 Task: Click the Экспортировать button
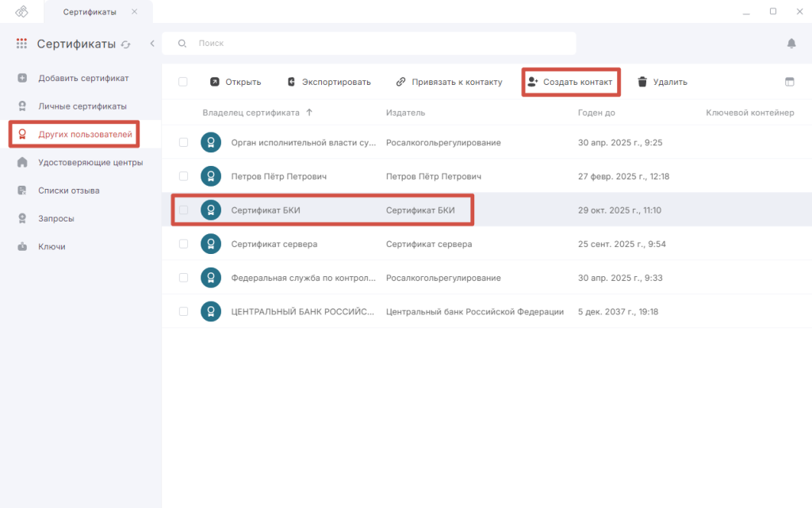[329, 82]
